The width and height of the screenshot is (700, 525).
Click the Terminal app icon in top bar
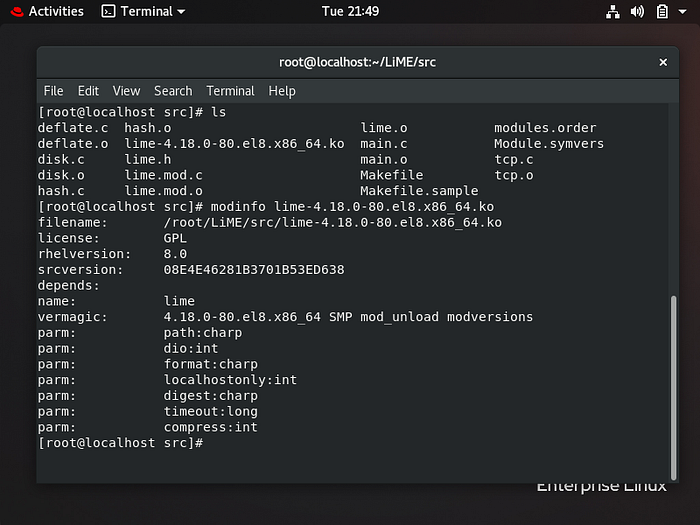click(108, 11)
